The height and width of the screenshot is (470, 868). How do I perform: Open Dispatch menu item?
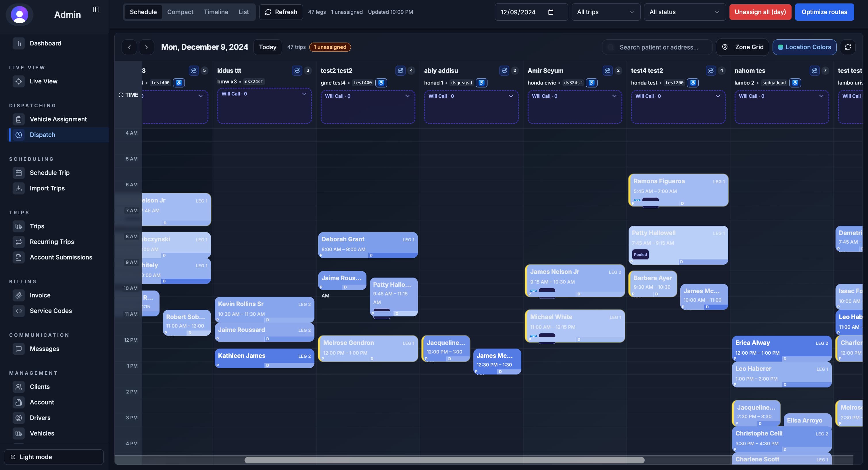tap(58, 135)
